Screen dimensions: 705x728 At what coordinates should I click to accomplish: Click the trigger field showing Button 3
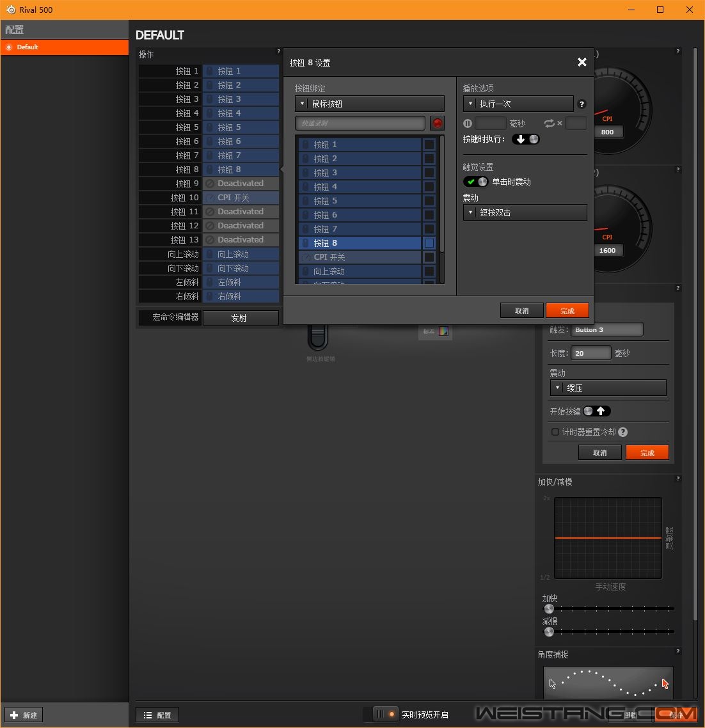[x=607, y=329]
